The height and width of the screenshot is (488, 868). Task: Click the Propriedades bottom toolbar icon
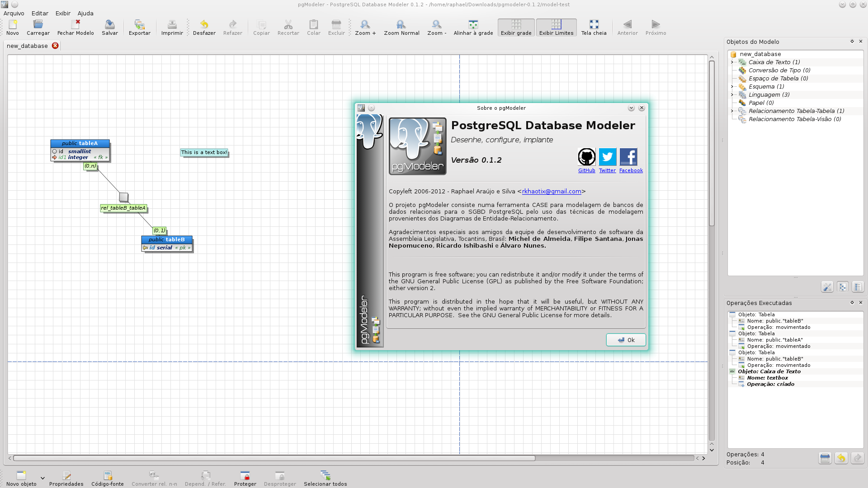click(x=66, y=475)
